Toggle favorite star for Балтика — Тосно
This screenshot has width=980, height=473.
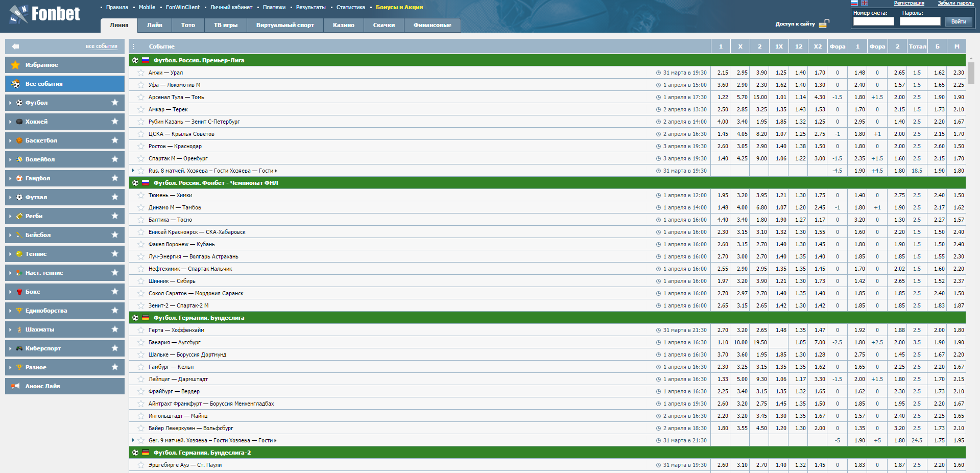coord(141,220)
